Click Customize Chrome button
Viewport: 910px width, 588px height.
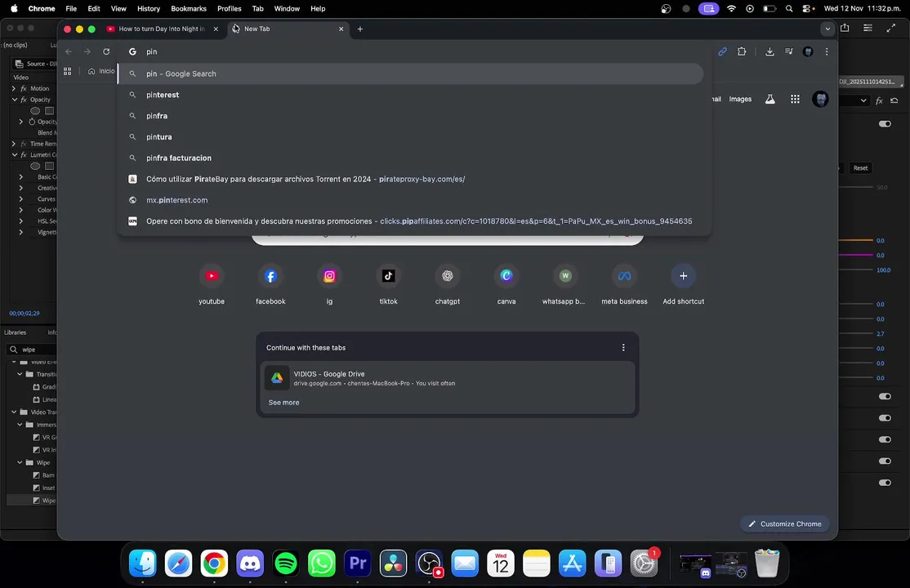785,524
